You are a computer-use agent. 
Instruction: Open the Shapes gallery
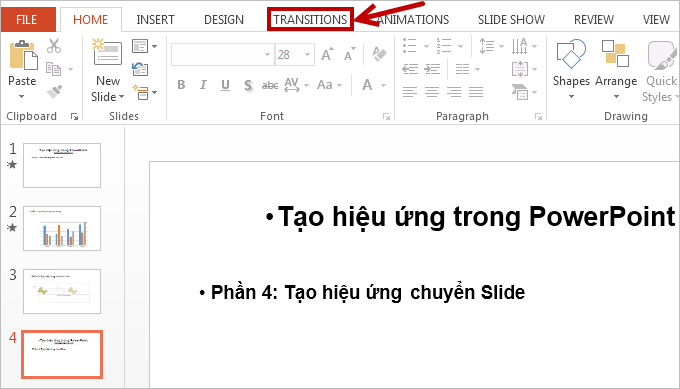coord(571,69)
